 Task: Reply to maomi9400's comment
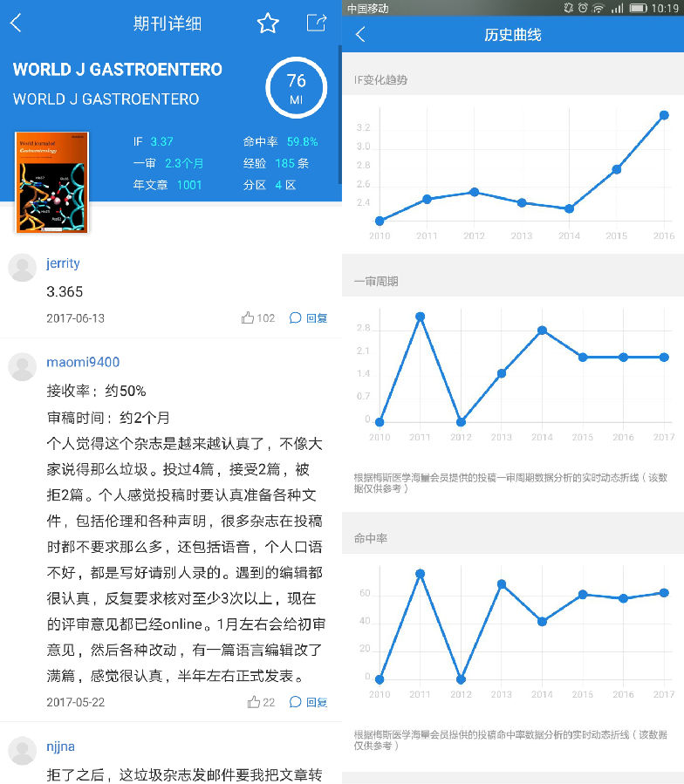coord(309,702)
